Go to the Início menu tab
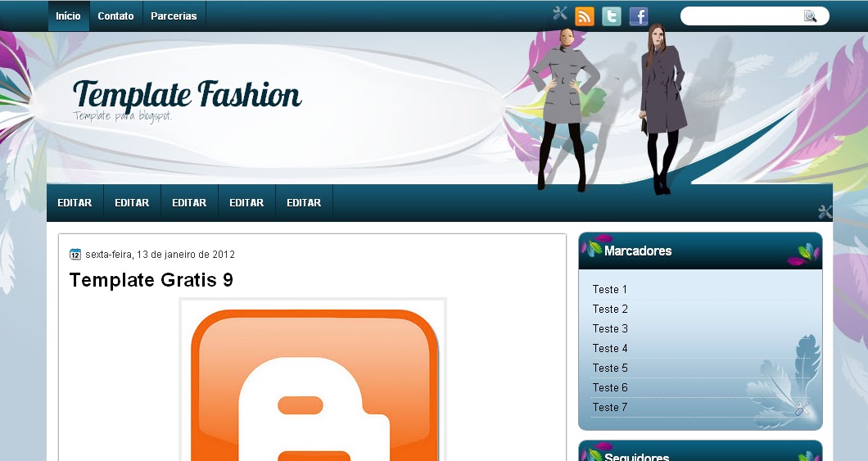 [68, 16]
